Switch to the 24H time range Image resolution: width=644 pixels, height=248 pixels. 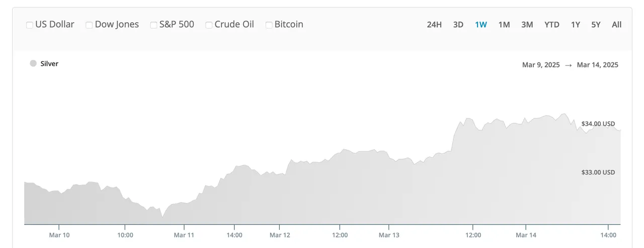click(434, 25)
